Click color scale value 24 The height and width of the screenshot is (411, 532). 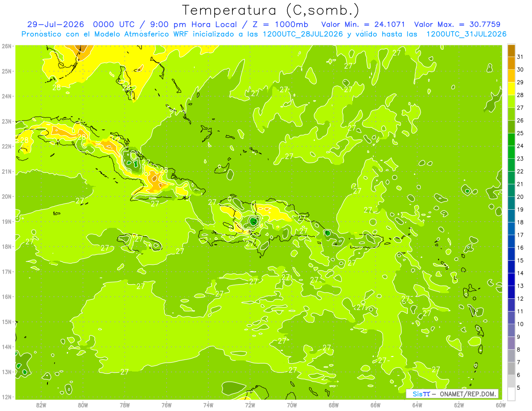520,146
